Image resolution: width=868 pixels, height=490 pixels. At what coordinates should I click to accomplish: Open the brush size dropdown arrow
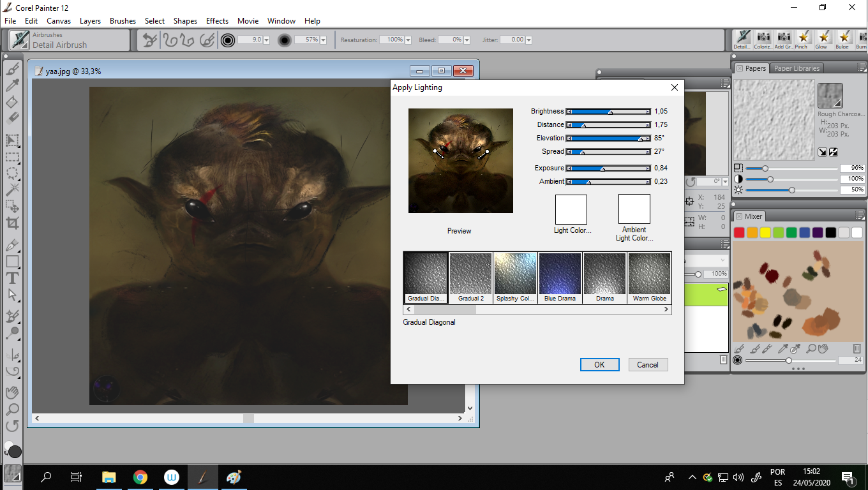(x=266, y=40)
